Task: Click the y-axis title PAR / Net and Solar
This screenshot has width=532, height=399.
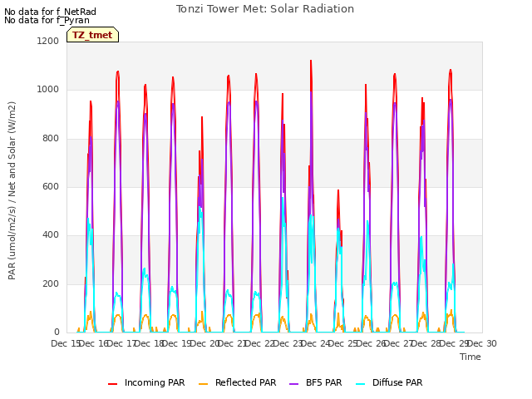Action: [12, 190]
